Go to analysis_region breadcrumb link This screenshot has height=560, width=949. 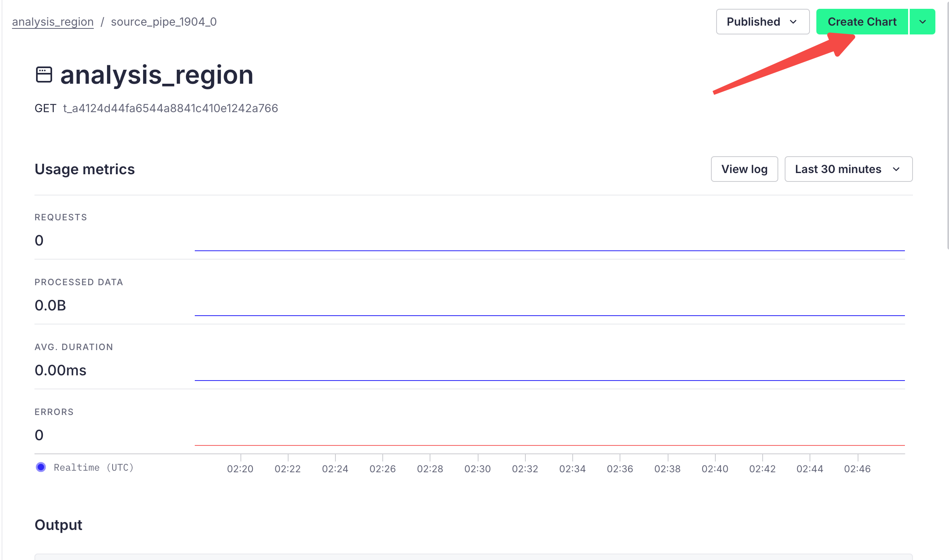point(53,22)
